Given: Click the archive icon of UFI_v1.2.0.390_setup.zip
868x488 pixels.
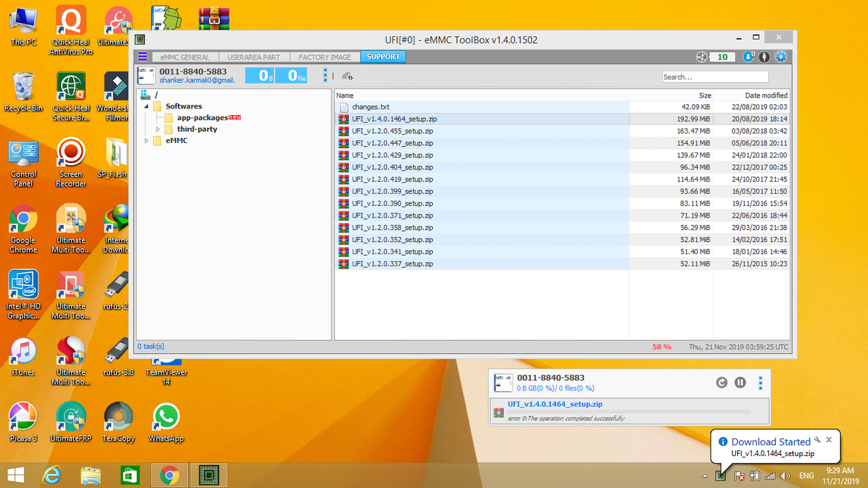Looking at the screenshot, I should tap(344, 203).
